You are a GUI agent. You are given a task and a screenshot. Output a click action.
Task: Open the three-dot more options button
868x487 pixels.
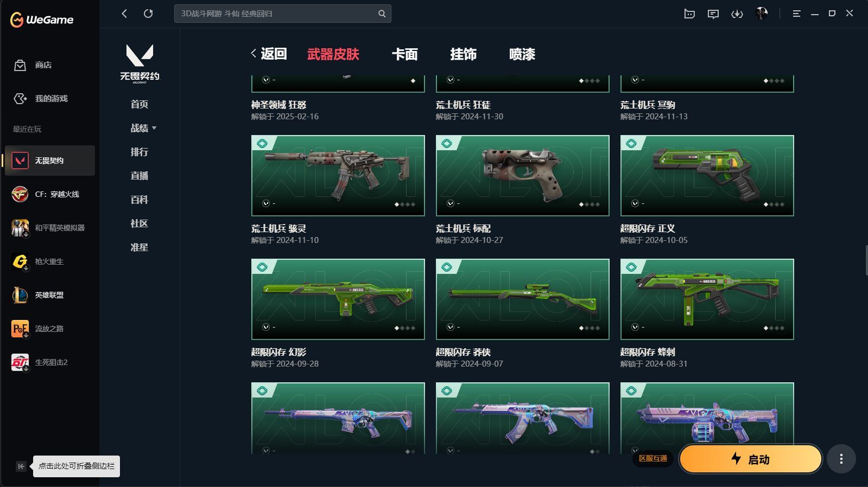coord(841,459)
